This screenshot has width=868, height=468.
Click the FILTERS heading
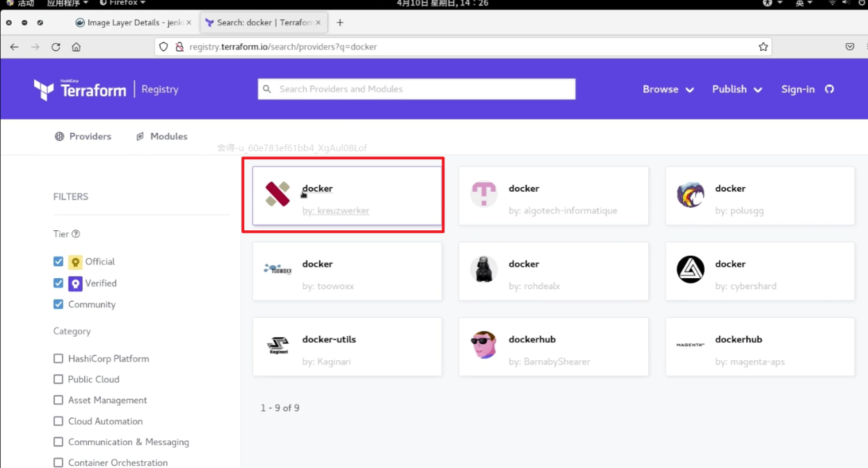pyautogui.click(x=71, y=197)
